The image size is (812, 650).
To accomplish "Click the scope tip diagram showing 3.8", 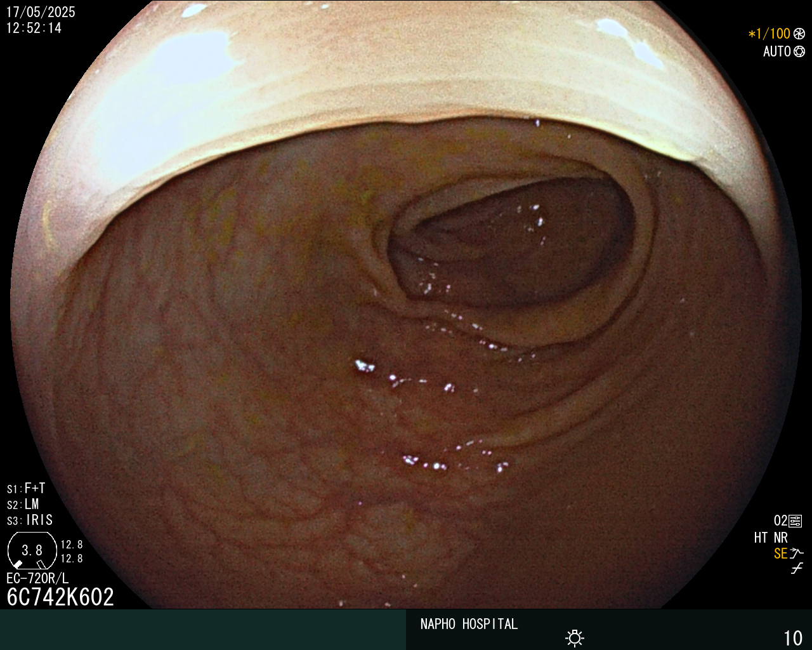I will point(32,550).
